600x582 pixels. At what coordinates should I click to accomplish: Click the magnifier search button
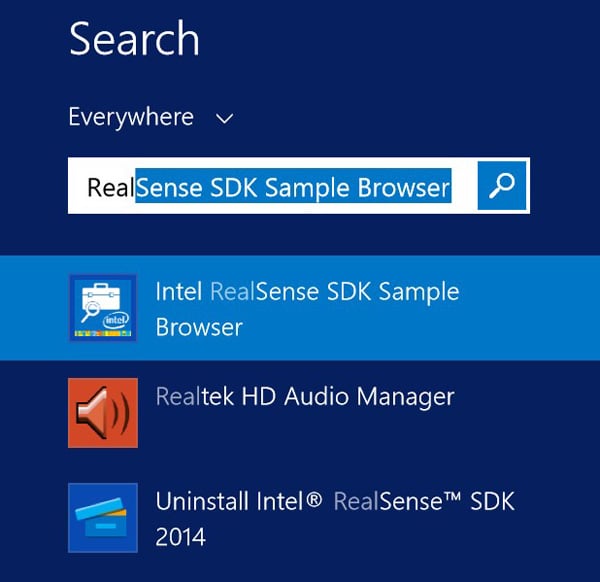coord(502,186)
